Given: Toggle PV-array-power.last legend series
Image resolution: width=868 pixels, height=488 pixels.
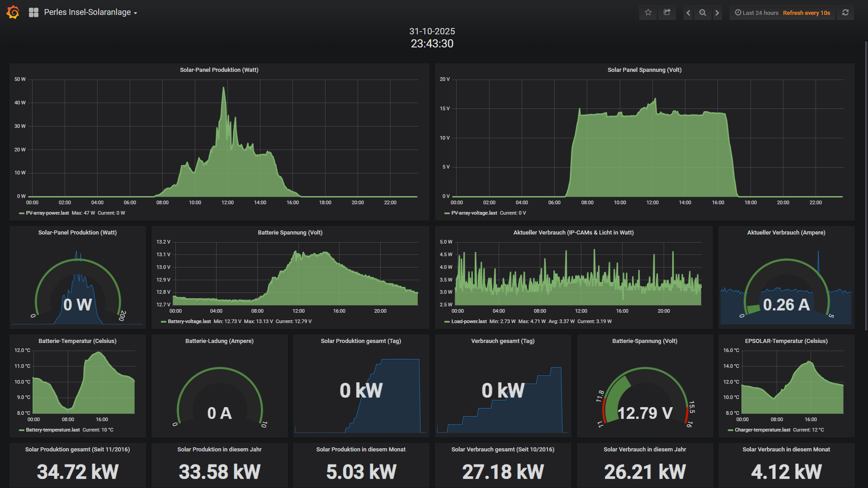Looking at the screenshot, I should [47, 213].
